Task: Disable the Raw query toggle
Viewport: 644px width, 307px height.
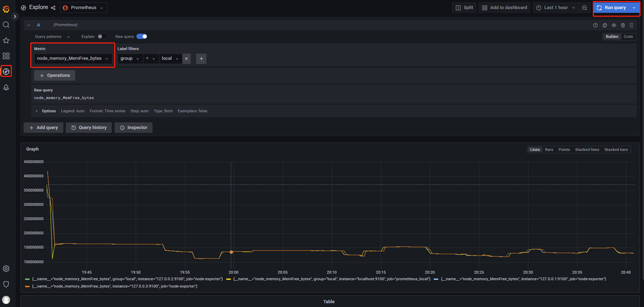Action: [x=142, y=37]
